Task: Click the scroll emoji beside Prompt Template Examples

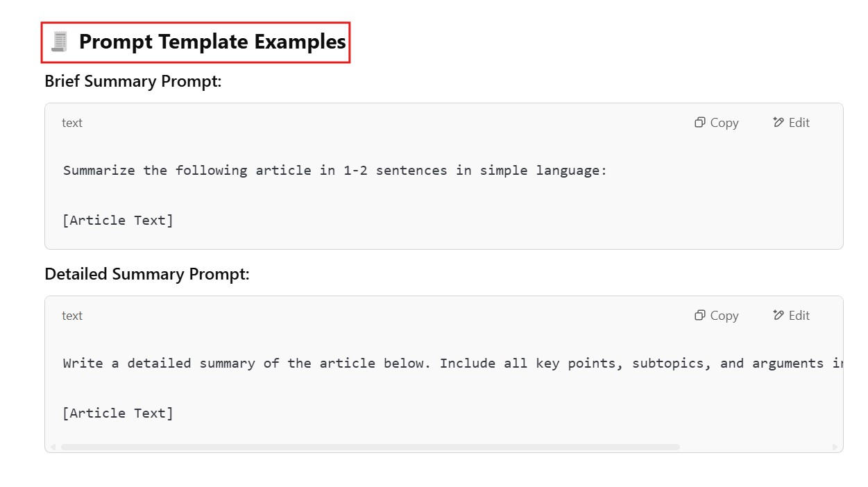Action: click(x=60, y=42)
